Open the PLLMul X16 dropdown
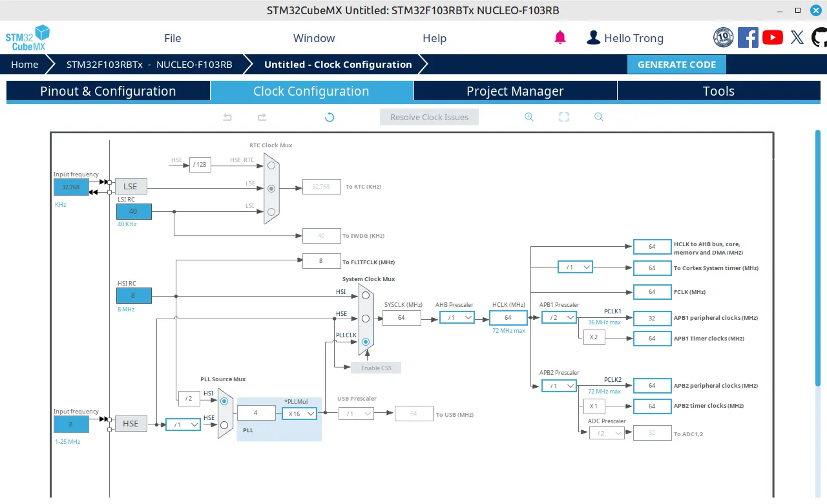The width and height of the screenshot is (827, 504). [299, 414]
